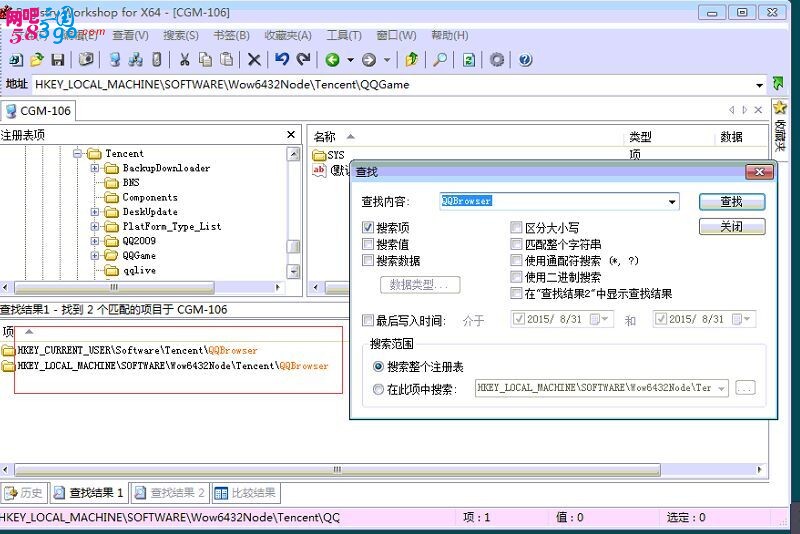Click the paste clipboard icon

[227, 60]
